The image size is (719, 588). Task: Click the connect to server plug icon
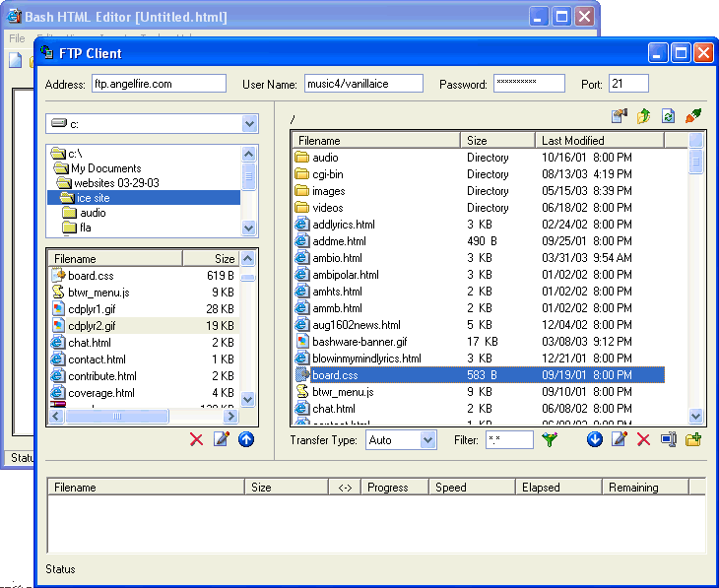pyautogui.click(x=693, y=116)
